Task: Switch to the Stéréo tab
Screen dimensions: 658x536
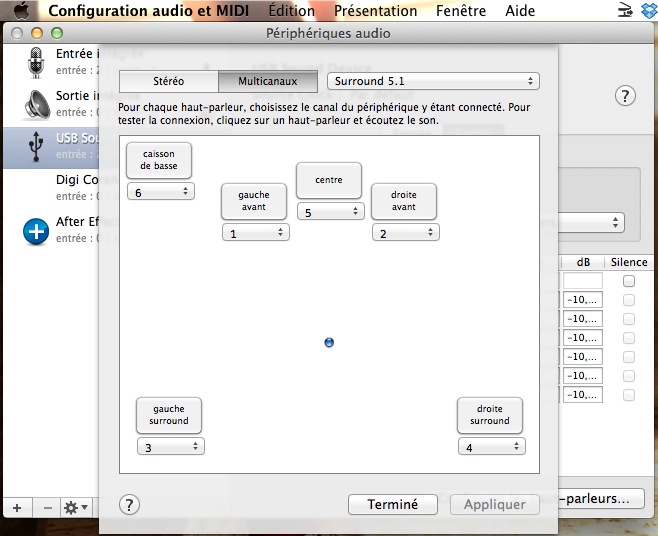Action: [169, 81]
